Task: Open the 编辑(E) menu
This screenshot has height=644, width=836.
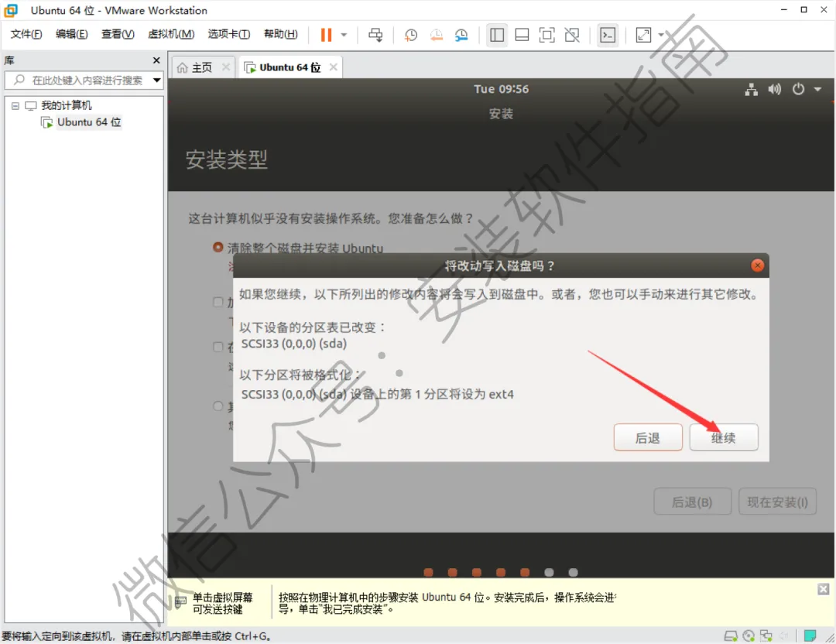Action: [71, 34]
